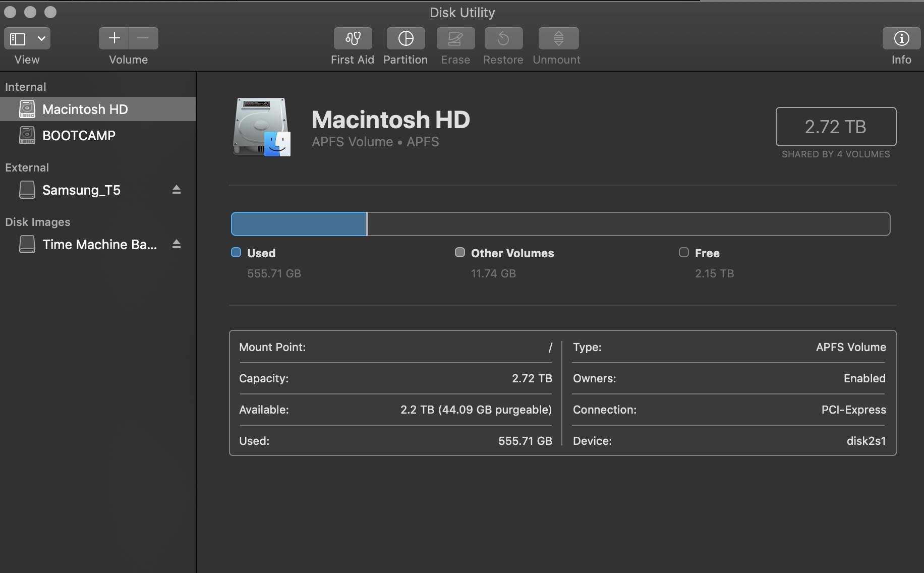Screen dimensions: 924x573
Task: Select BOOTCAMP volume in sidebar
Action: [79, 135]
